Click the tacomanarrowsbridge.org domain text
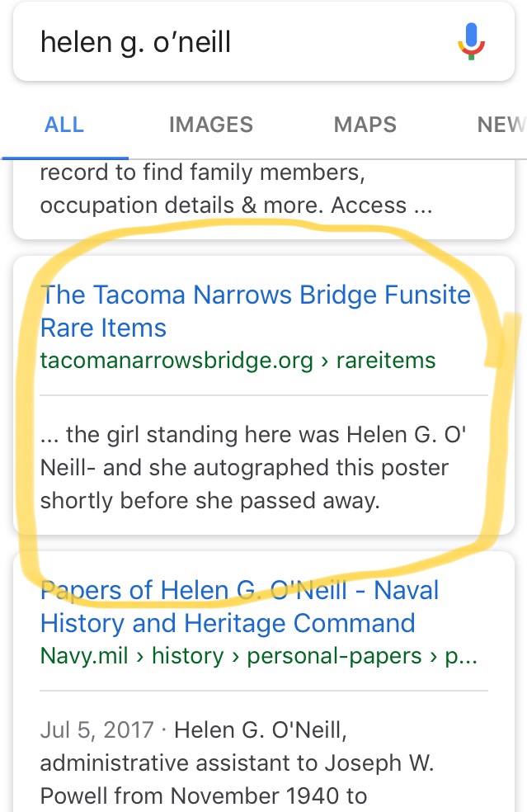This screenshot has width=527, height=812. (x=176, y=361)
